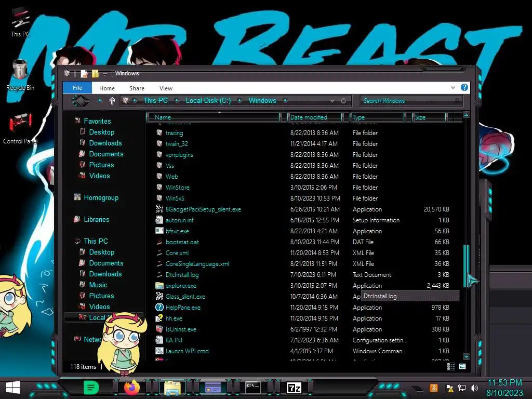
Task: Click the volume speaker tray icon
Action: pos(474,388)
